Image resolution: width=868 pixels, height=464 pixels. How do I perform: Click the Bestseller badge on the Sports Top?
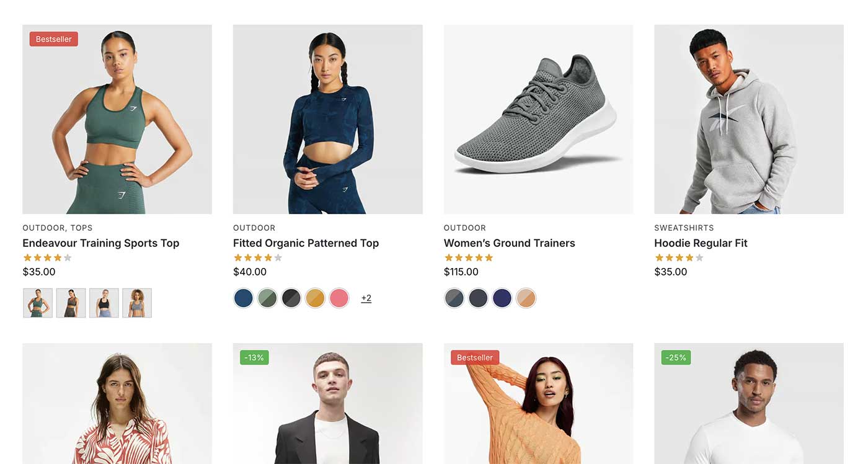click(53, 38)
